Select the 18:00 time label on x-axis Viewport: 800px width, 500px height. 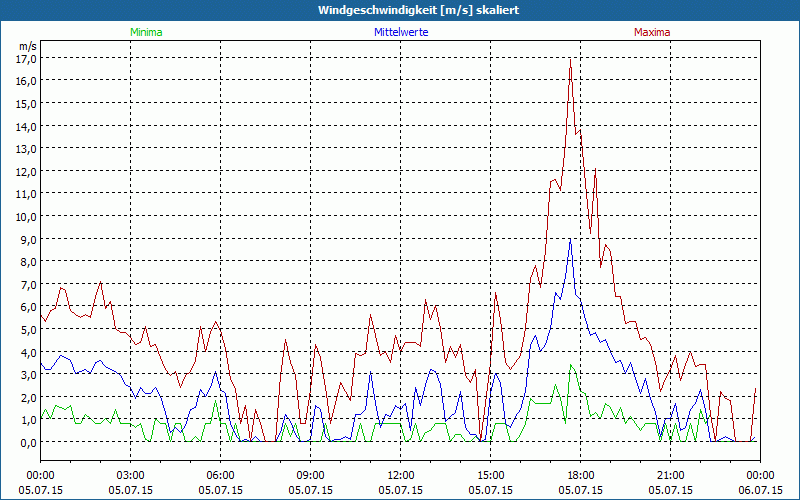point(580,475)
